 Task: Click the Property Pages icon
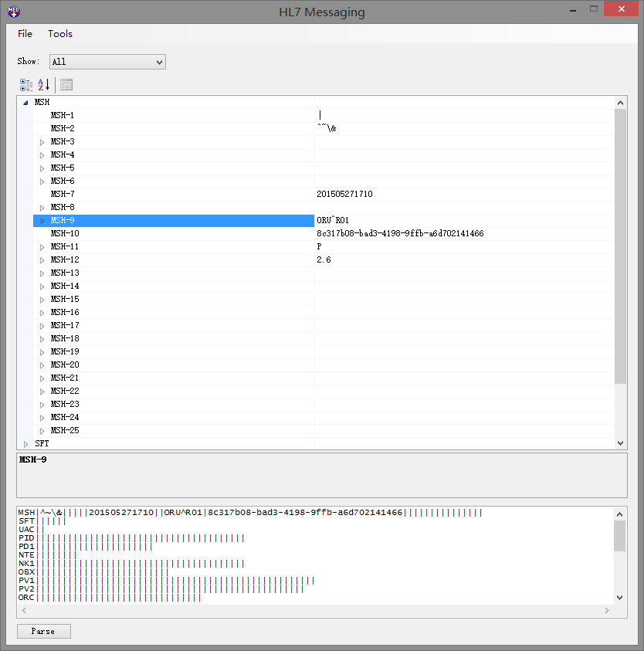pos(66,84)
